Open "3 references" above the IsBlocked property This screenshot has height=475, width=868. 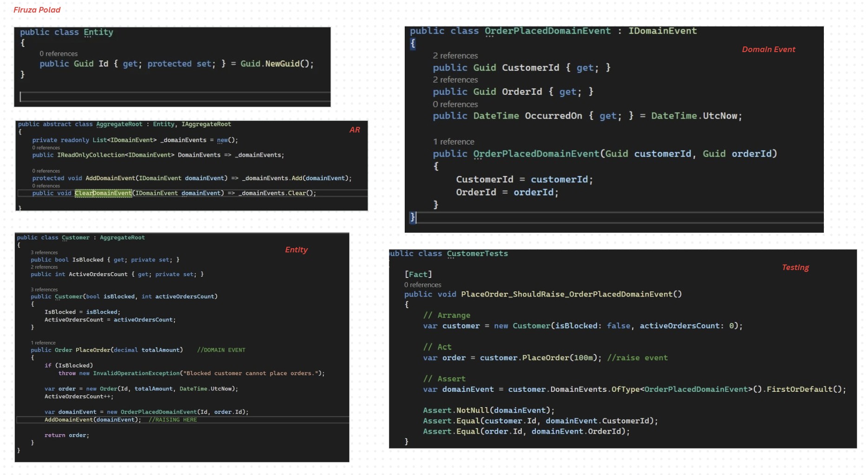point(44,252)
